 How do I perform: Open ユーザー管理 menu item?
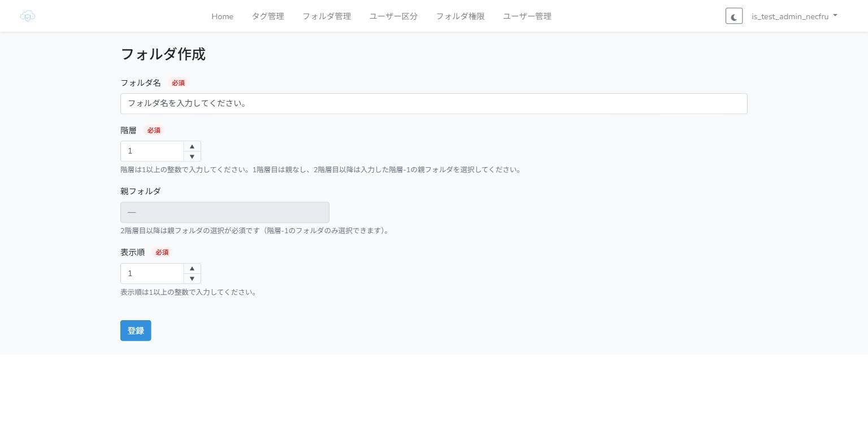(527, 16)
